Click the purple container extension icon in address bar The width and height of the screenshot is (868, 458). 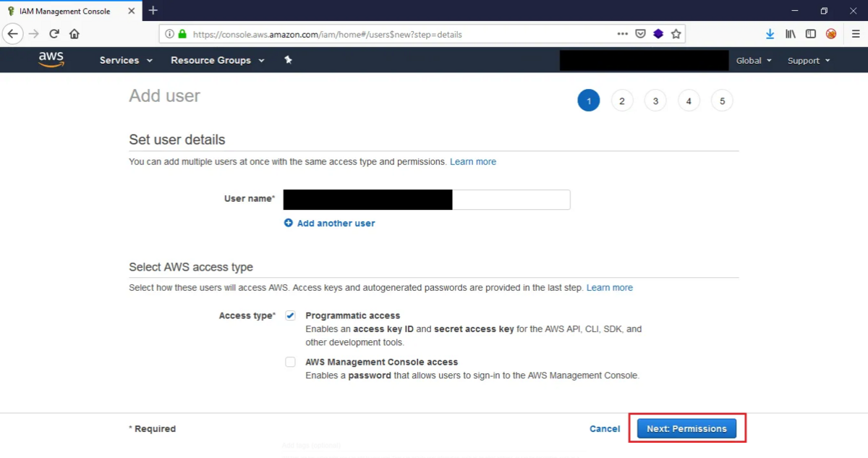[x=658, y=34]
